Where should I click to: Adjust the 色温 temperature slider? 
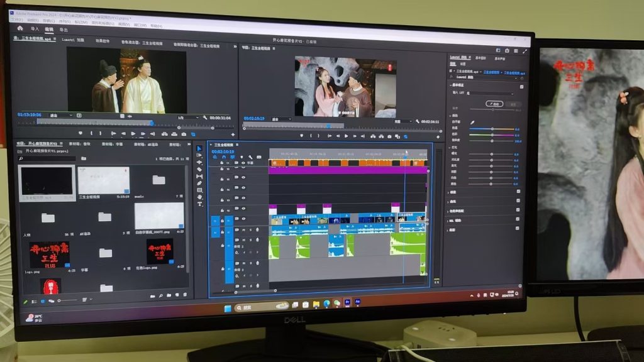492,129
